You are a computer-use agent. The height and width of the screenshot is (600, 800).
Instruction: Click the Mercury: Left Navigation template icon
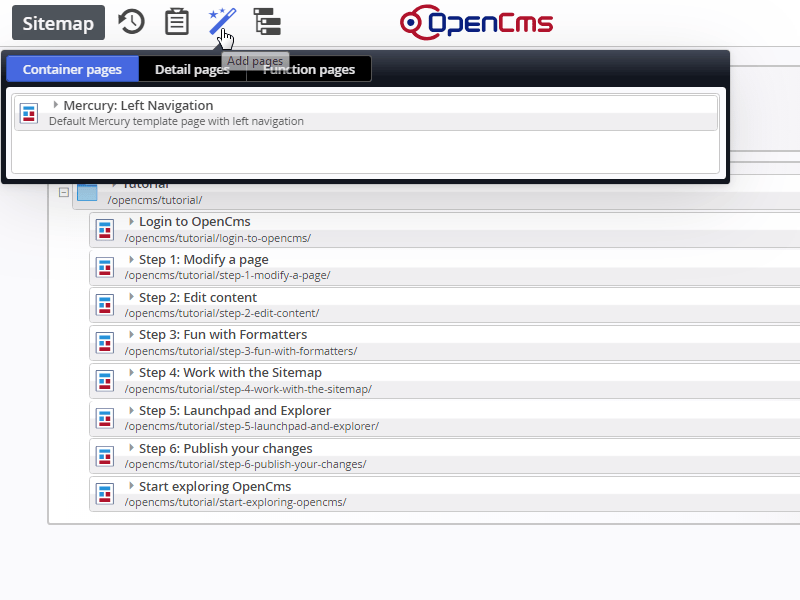[x=28, y=113]
